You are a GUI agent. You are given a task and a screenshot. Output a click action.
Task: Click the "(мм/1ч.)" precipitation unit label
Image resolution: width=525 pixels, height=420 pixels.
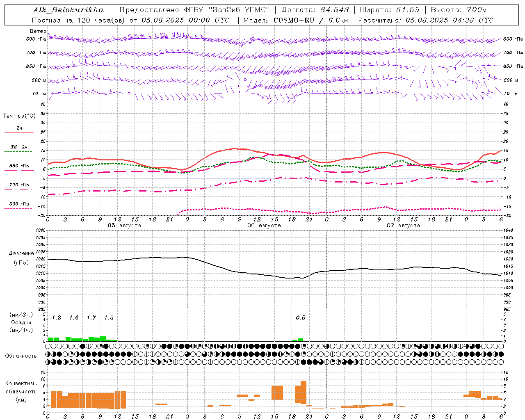tap(21, 330)
